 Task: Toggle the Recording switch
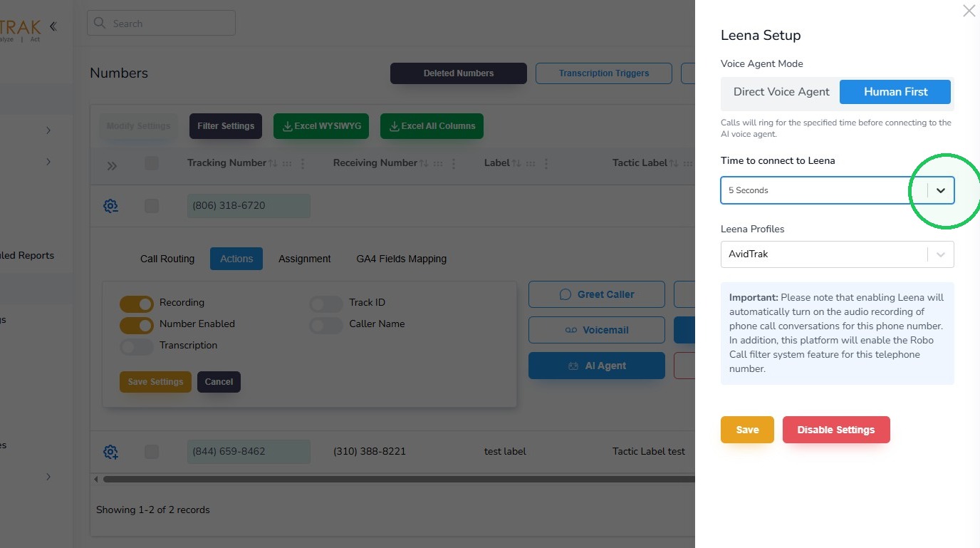(137, 304)
